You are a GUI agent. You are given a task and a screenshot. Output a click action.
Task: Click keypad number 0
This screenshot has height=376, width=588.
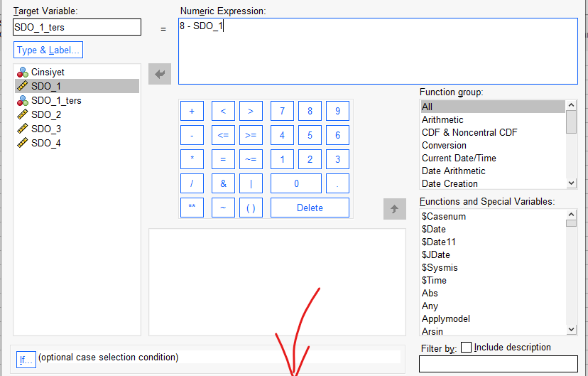click(x=296, y=183)
